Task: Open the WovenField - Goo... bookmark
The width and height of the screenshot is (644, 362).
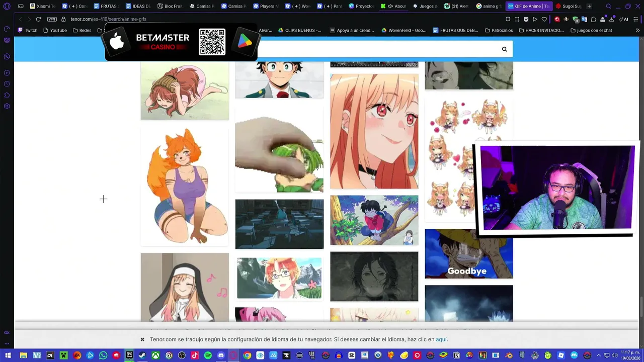Action: [404, 30]
